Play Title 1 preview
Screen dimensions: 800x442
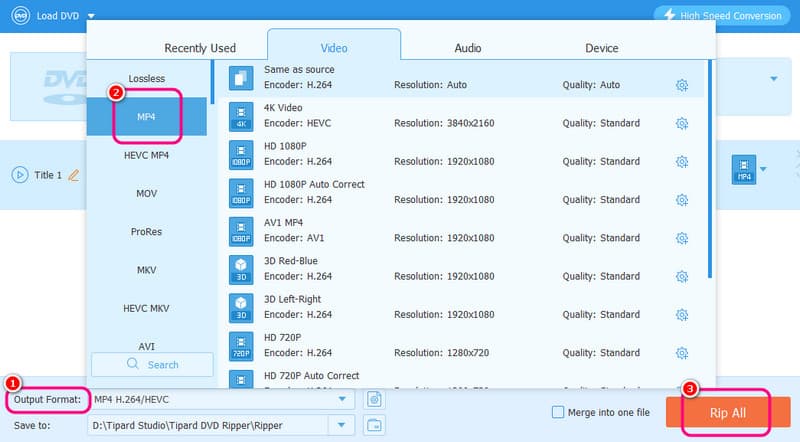click(x=20, y=175)
